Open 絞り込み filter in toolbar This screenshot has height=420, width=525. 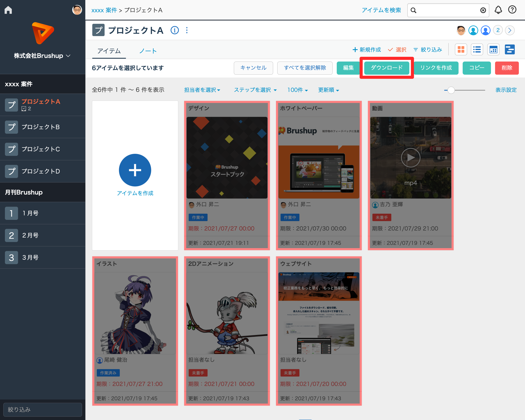(x=428, y=50)
